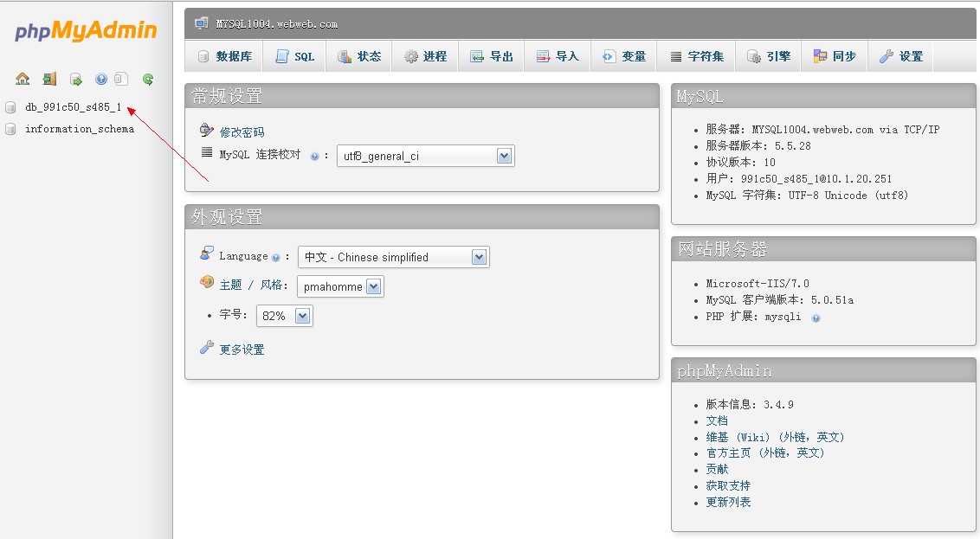Open the pmahomme theme dropdown
This screenshot has width=980, height=539.
(x=340, y=286)
